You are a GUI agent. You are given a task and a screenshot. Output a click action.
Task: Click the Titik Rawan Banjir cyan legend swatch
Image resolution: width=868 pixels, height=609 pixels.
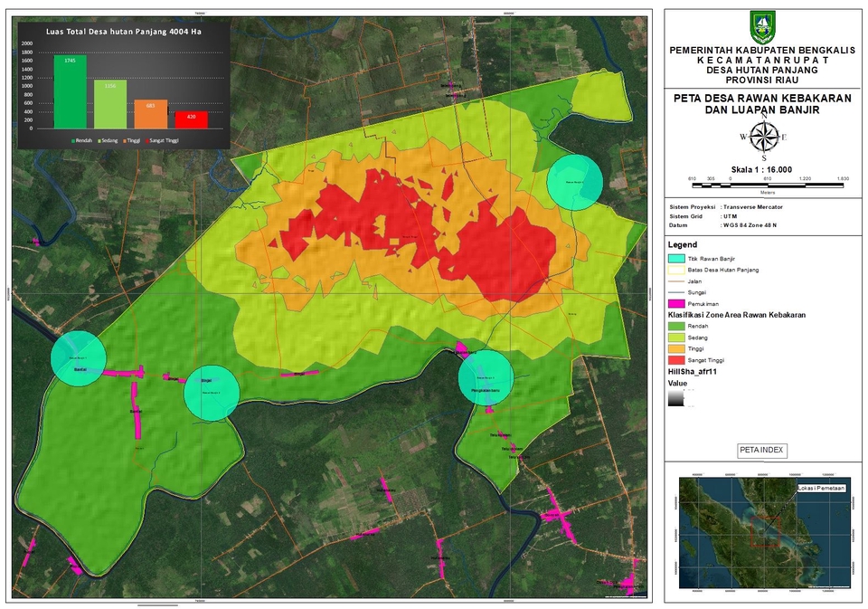(676, 259)
